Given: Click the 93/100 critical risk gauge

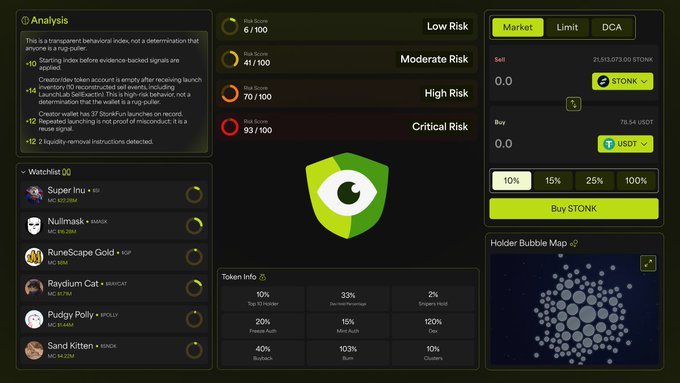Looking at the screenshot, I should click(229, 127).
